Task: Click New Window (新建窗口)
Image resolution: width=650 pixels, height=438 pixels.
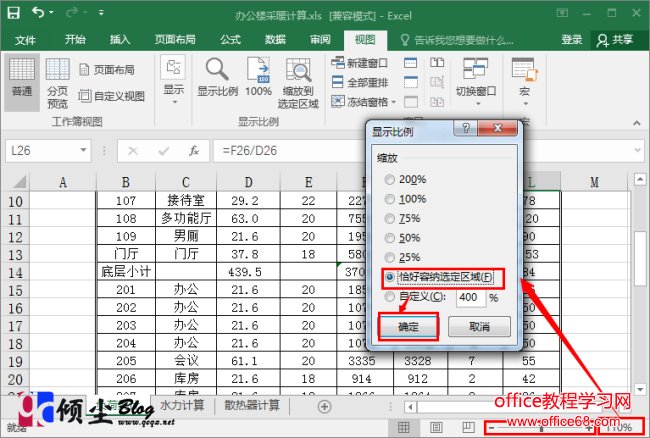Action: coord(359,63)
